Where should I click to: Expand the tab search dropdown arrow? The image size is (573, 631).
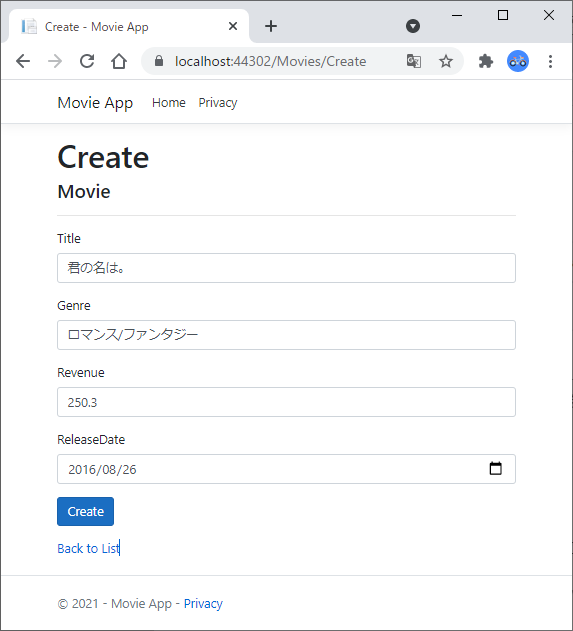tap(413, 26)
